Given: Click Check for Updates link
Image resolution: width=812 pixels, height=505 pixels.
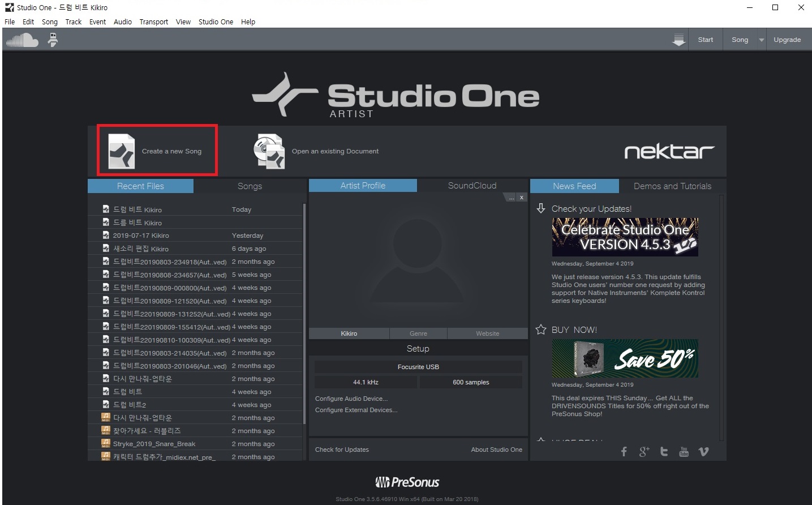Looking at the screenshot, I should (342, 450).
